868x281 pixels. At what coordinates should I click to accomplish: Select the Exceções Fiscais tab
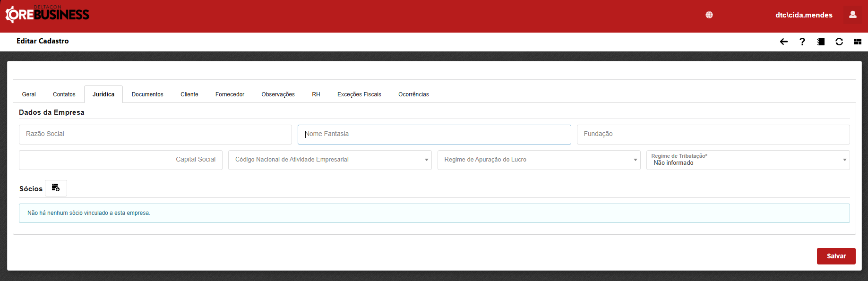point(359,94)
